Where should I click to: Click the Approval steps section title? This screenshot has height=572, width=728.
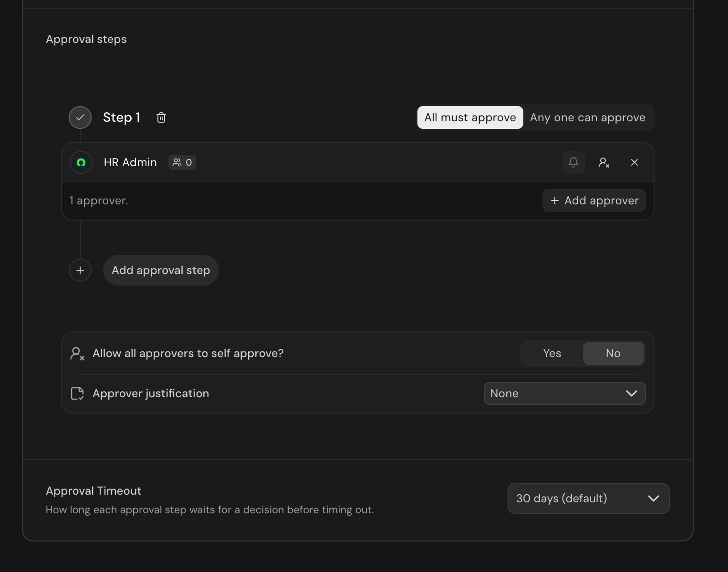(x=86, y=39)
